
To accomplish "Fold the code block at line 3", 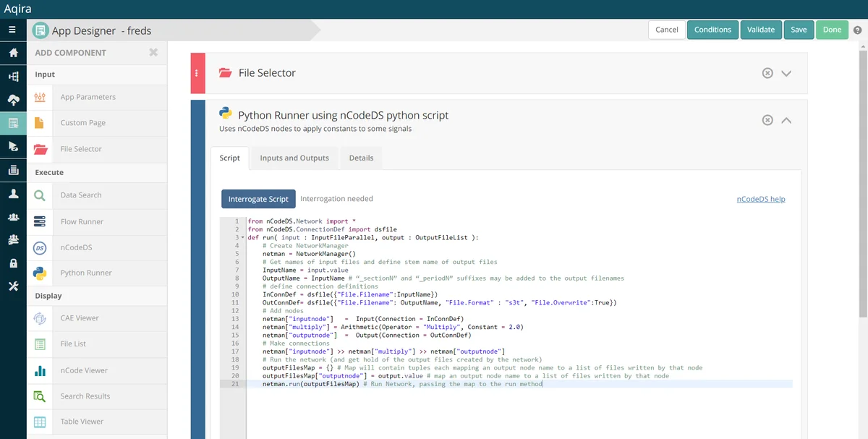I will pyautogui.click(x=243, y=237).
